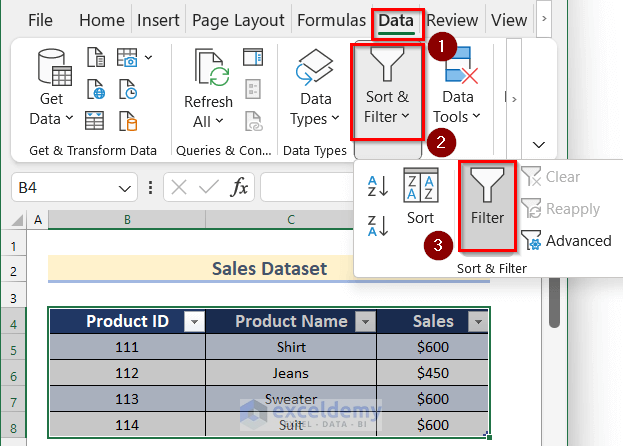This screenshot has height=446, width=623.
Task: Collapse the ribbon with chevron
Action: [539, 145]
